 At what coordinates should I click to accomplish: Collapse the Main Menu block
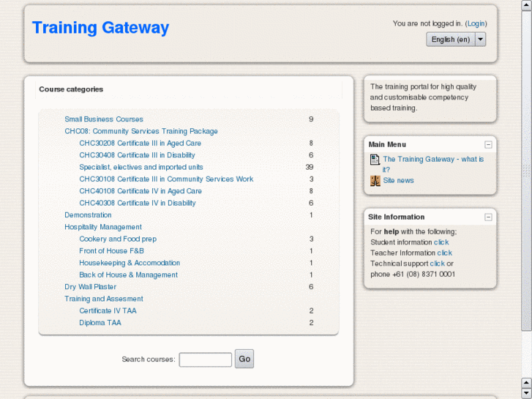pos(488,145)
